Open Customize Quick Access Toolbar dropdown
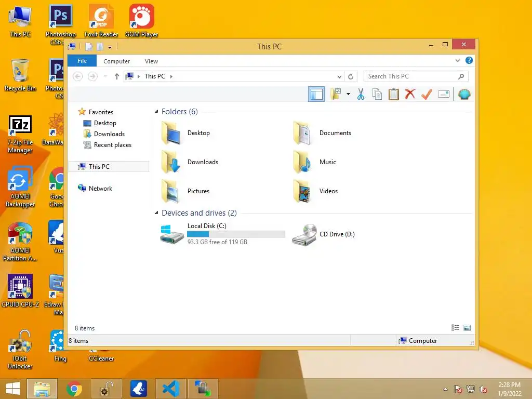This screenshot has height=399, width=532. (x=110, y=47)
